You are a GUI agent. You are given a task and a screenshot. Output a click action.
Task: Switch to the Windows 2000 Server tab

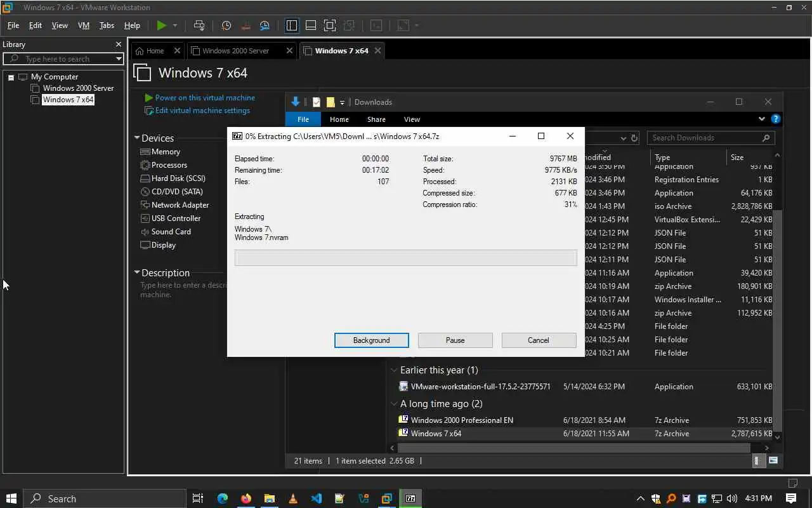[x=235, y=51]
